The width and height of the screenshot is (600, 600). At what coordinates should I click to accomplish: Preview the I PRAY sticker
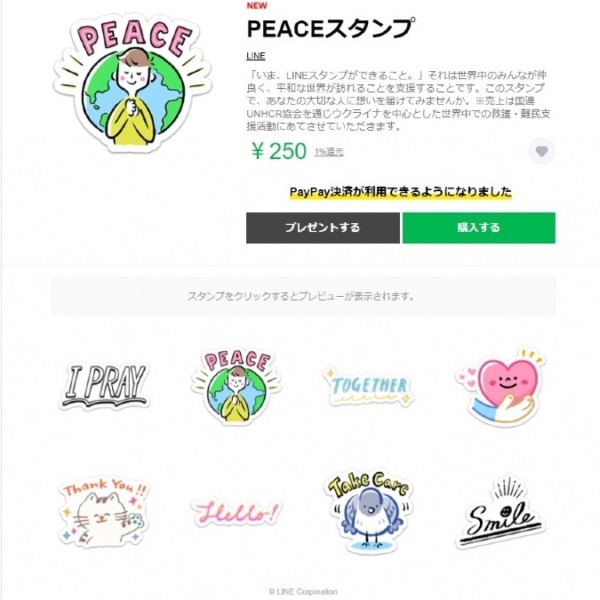[x=104, y=386]
